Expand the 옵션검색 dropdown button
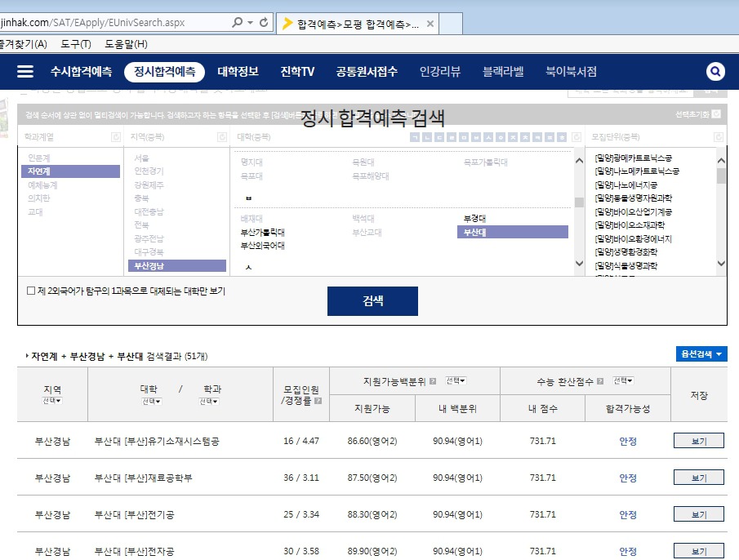Viewport: 739px width, 560px height. [701, 354]
